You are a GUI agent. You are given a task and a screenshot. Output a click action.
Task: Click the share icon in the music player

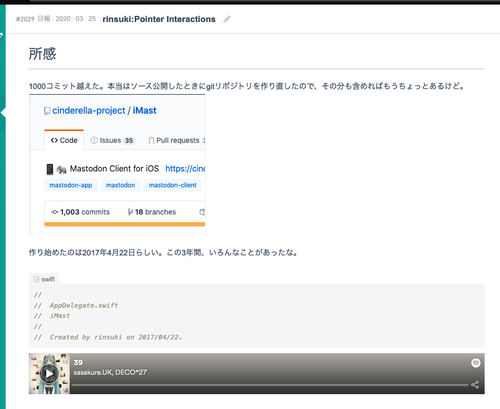click(475, 385)
